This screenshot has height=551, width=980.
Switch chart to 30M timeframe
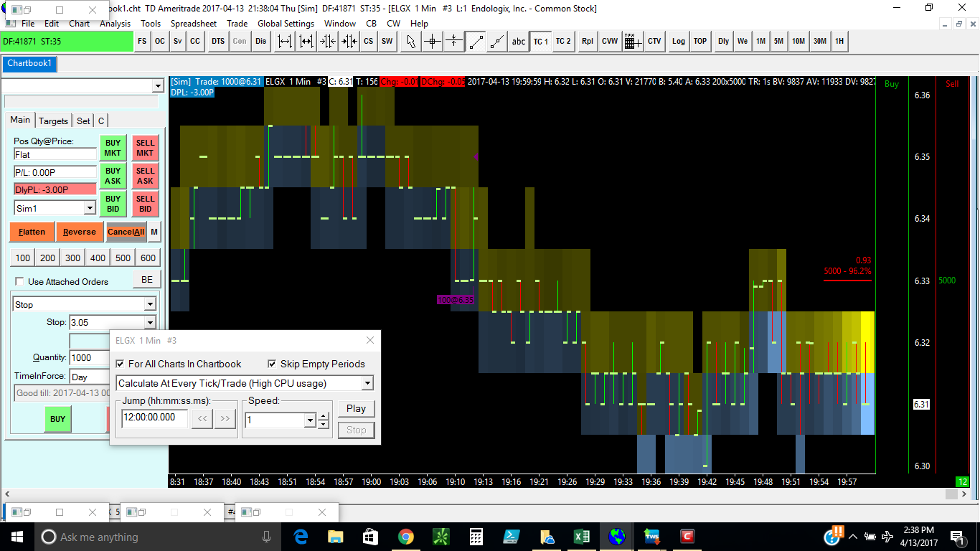click(x=819, y=42)
